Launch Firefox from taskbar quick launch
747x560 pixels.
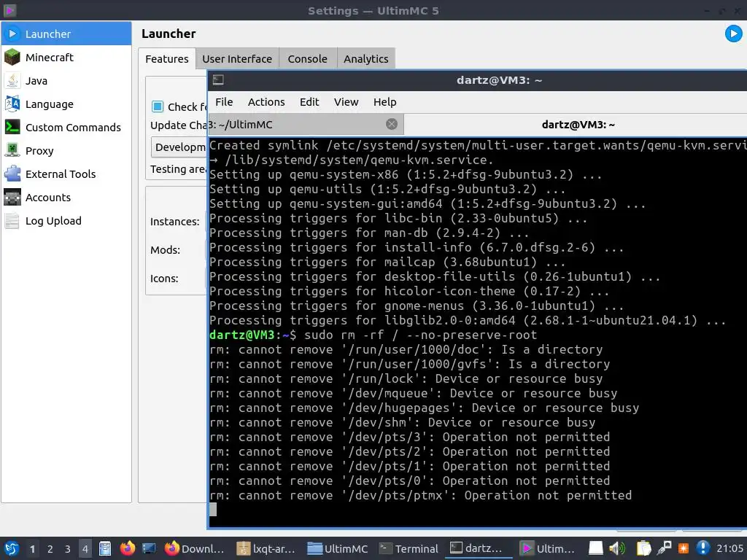(127, 548)
